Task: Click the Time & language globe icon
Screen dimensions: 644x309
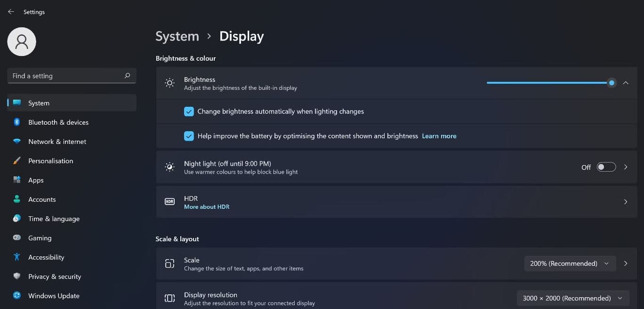Action: pyautogui.click(x=17, y=218)
